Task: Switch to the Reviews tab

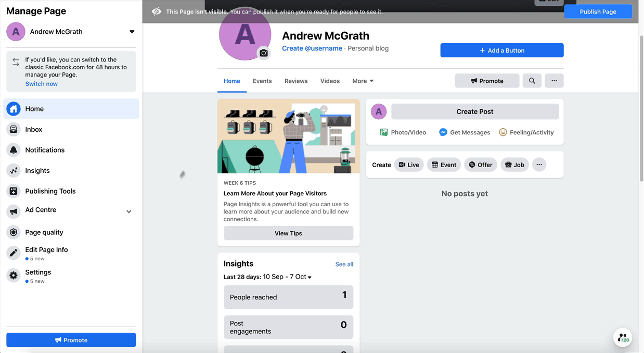Action: (x=296, y=81)
